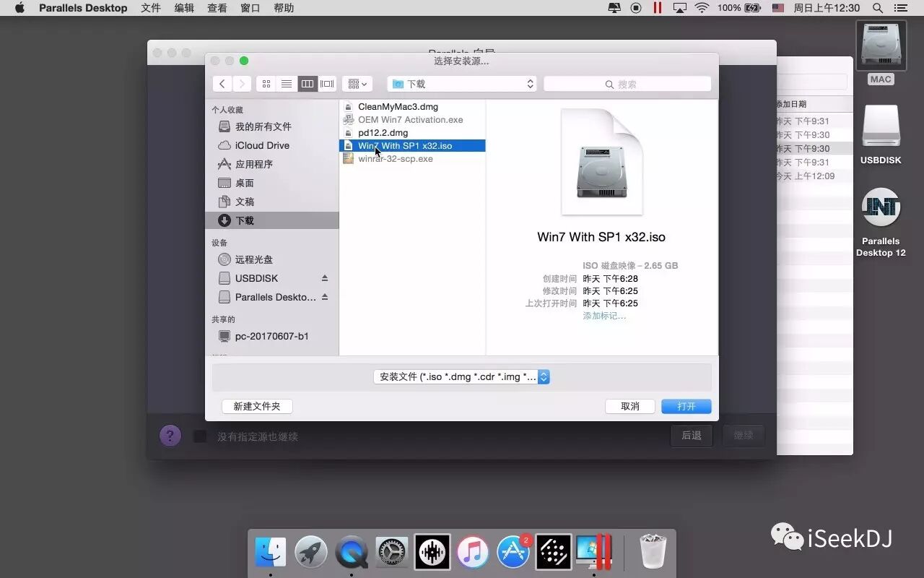Click 添加标记… link

(604, 316)
